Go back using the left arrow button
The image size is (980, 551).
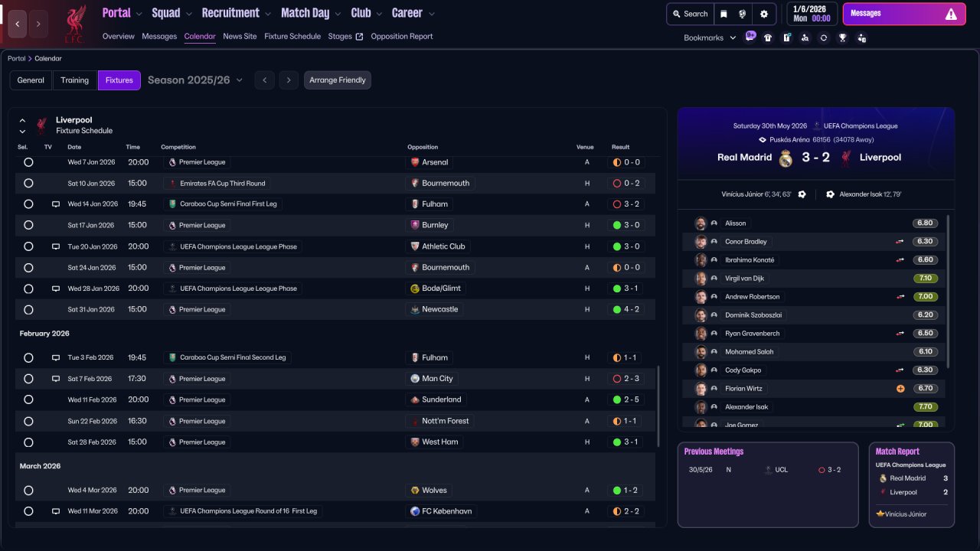(x=18, y=24)
